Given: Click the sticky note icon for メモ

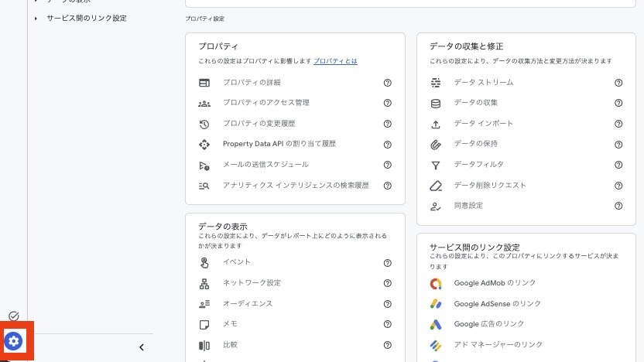Looking at the screenshot, I should click(204, 325).
